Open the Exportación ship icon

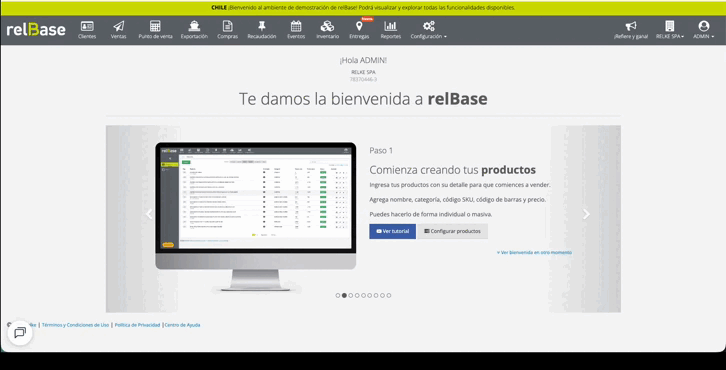194,26
